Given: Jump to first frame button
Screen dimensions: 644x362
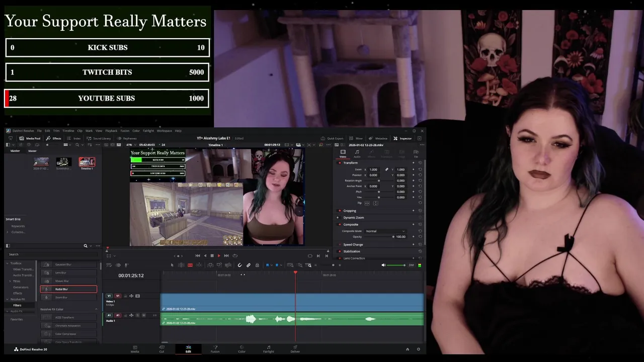Looking at the screenshot, I should [198, 255].
